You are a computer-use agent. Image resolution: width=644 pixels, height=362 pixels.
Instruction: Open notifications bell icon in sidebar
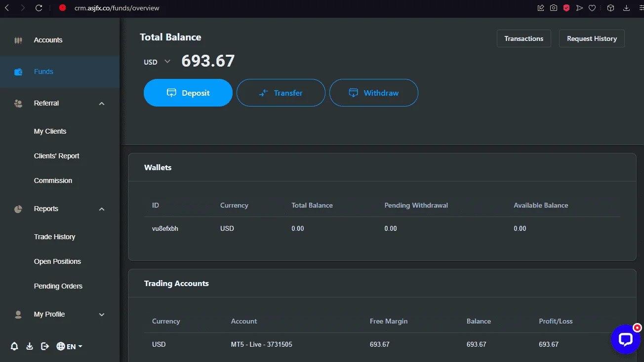click(14, 346)
